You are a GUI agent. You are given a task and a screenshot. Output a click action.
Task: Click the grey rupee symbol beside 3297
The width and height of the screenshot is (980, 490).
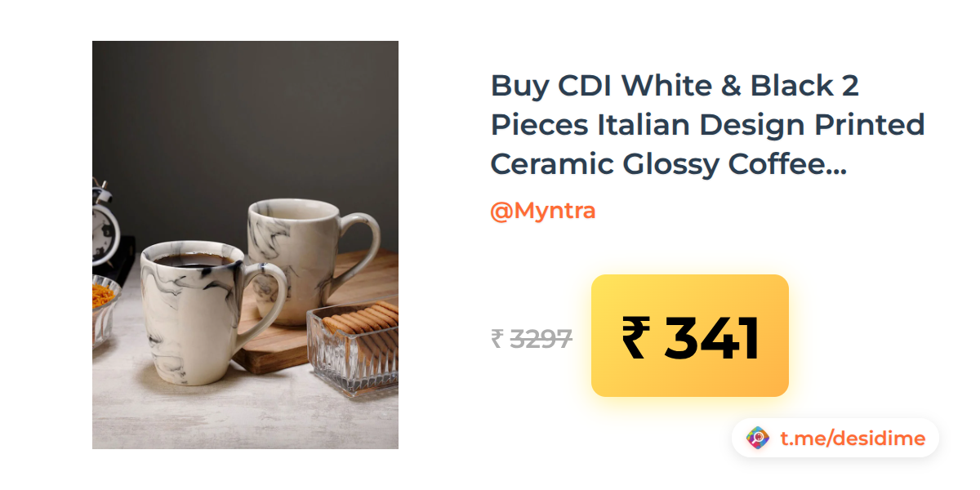[497, 338]
